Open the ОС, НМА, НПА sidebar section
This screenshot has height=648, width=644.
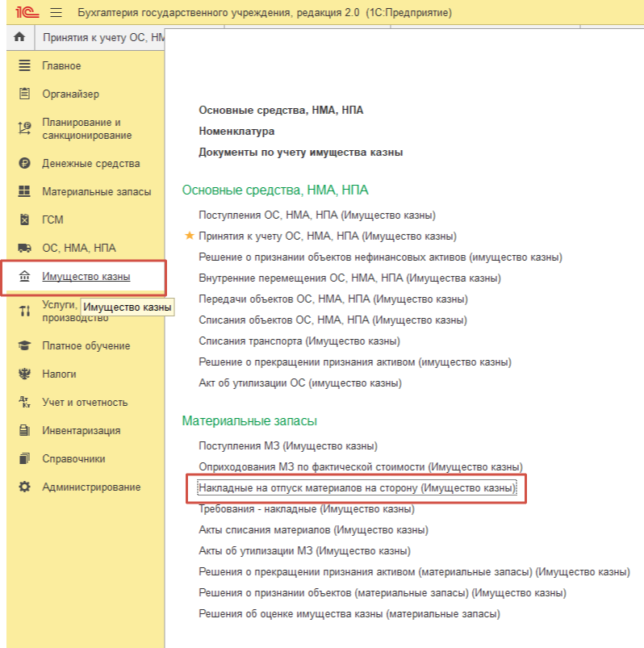(x=79, y=248)
